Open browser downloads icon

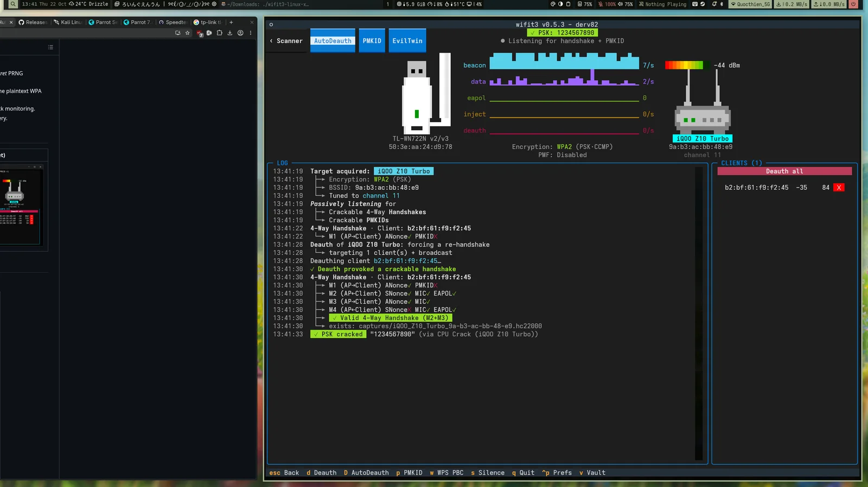(x=230, y=33)
